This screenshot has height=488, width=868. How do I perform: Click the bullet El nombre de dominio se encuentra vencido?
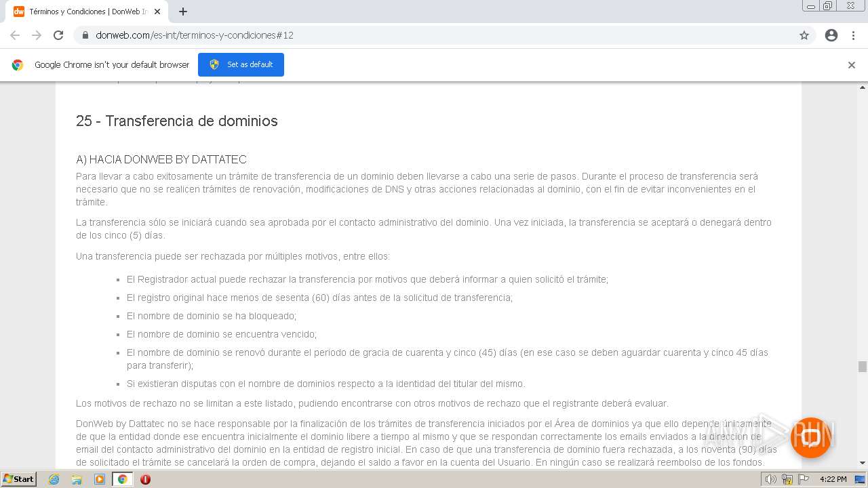point(222,334)
